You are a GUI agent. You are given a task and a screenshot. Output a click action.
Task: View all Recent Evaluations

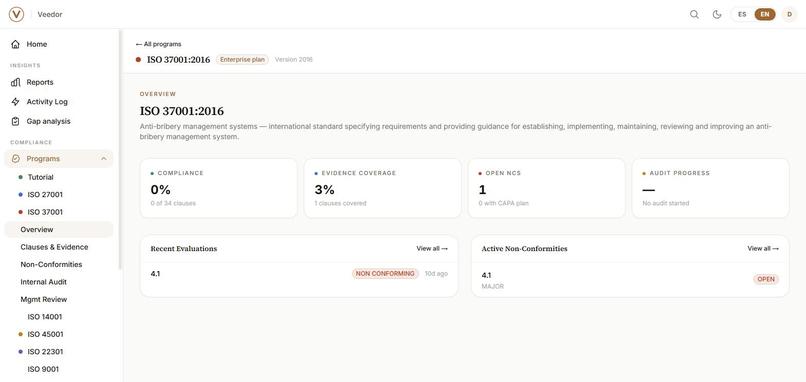(432, 248)
